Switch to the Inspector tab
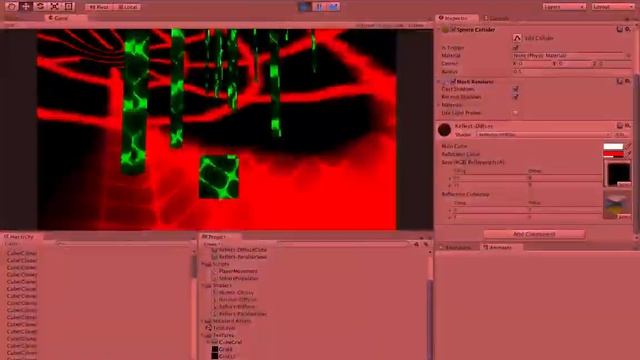This screenshot has height=360, width=640. pyautogui.click(x=456, y=18)
